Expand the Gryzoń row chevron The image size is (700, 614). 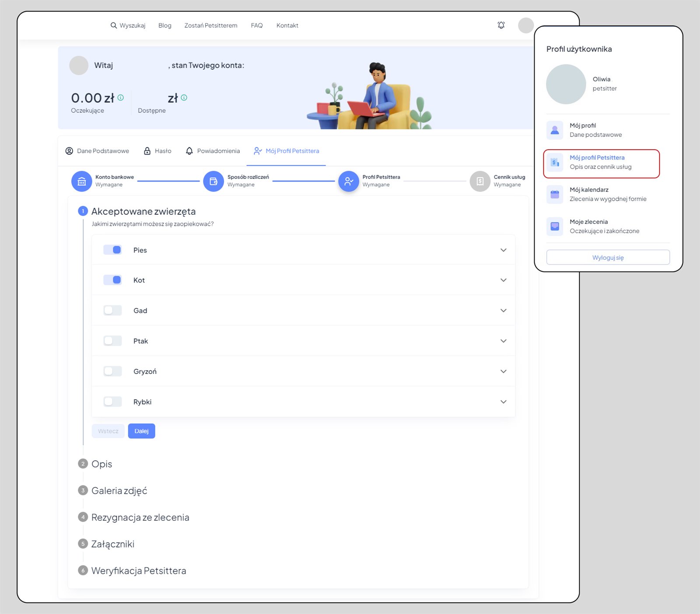(x=503, y=371)
